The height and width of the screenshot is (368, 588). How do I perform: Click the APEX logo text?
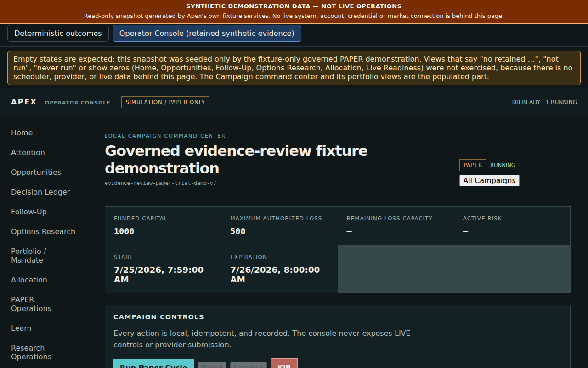(x=24, y=102)
